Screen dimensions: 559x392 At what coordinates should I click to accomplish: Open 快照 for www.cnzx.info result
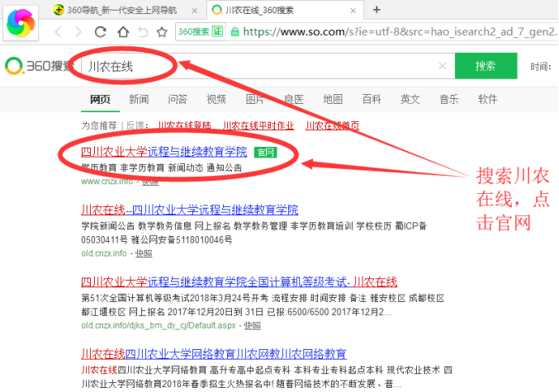150,182
